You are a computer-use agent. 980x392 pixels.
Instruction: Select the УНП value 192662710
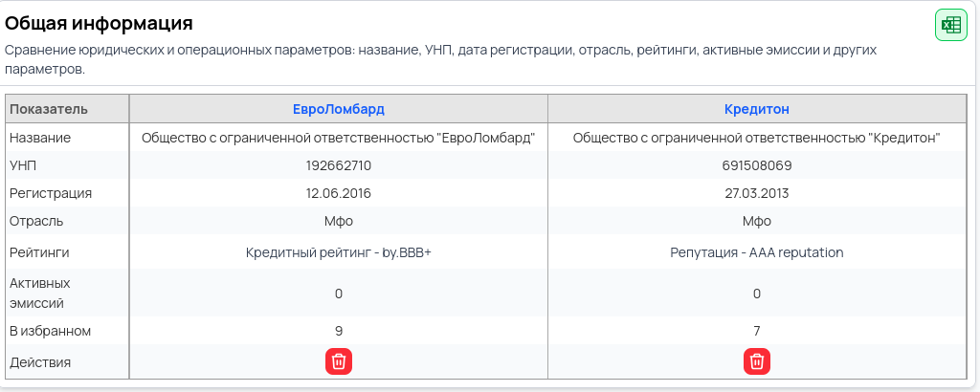click(339, 165)
